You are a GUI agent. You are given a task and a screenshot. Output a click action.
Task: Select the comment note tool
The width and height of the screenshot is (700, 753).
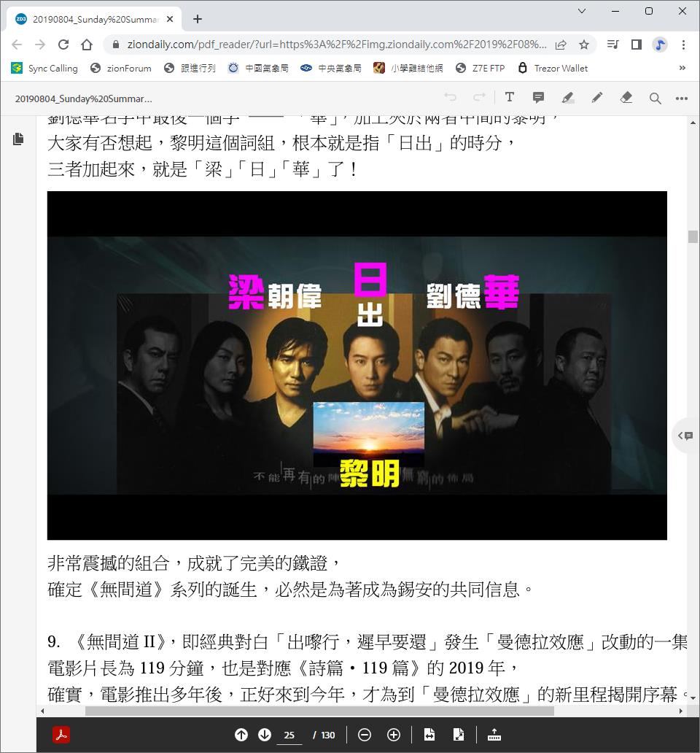(538, 98)
